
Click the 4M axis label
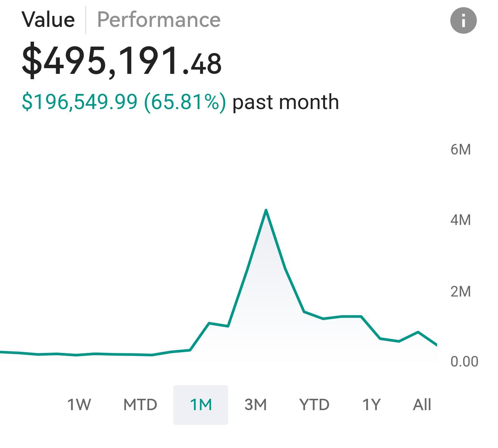[461, 220]
